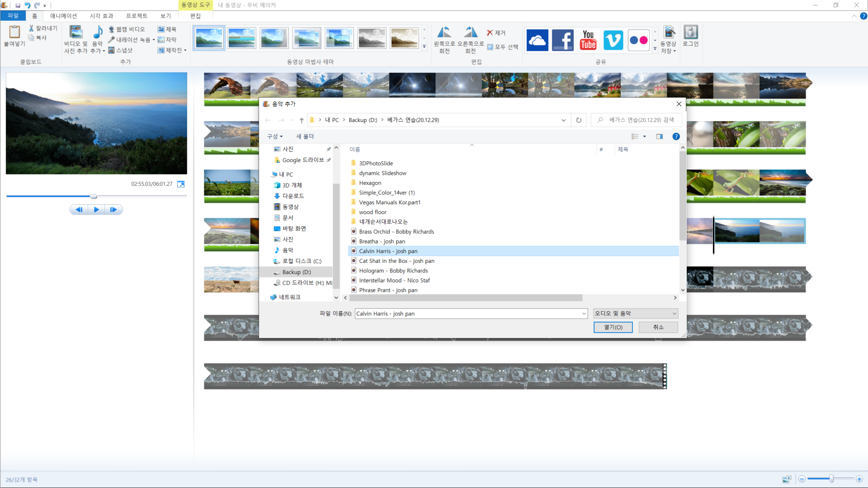
Task: Click the Vimeo share icon
Action: 613,40
